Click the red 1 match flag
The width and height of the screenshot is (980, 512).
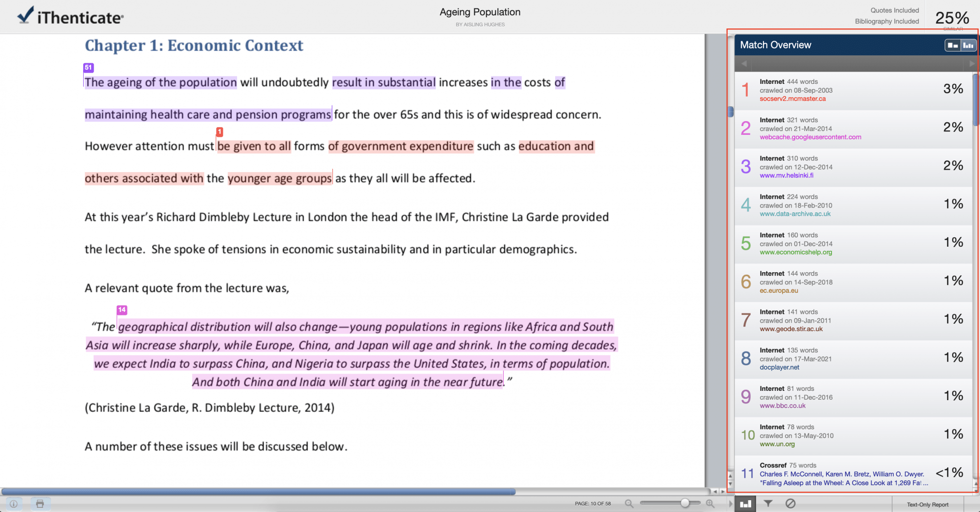tap(220, 132)
